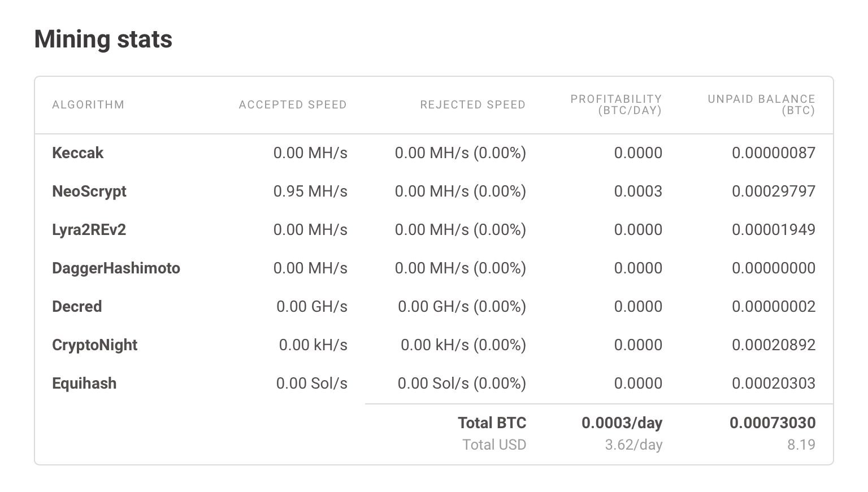
Task: Click the Total BTC label
Action: [492, 423]
